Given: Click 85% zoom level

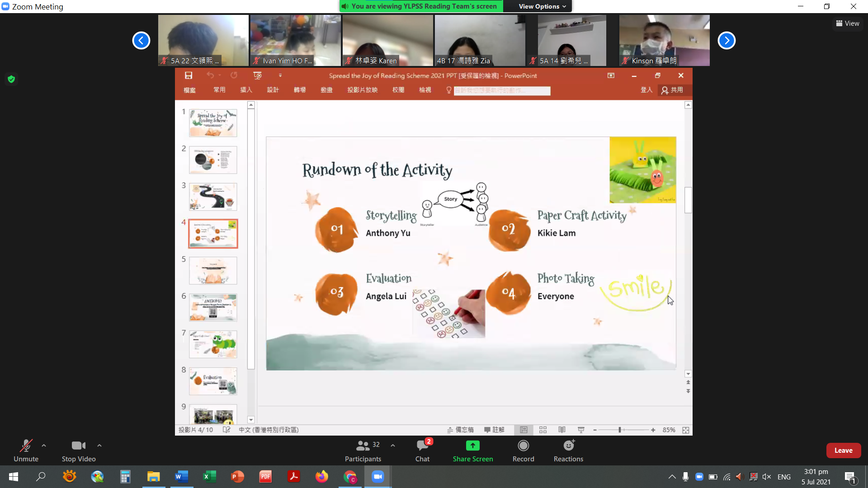Looking at the screenshot, I should click(669, 430).
